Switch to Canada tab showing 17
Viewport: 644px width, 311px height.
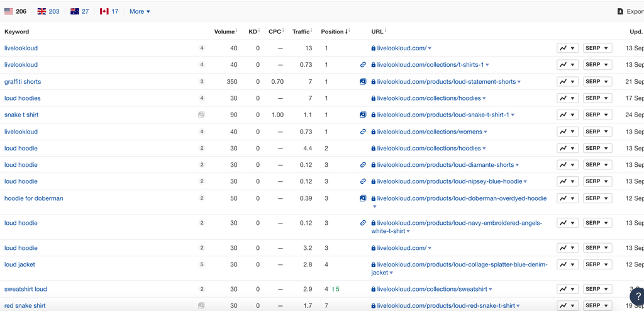(x=109, y=11)
